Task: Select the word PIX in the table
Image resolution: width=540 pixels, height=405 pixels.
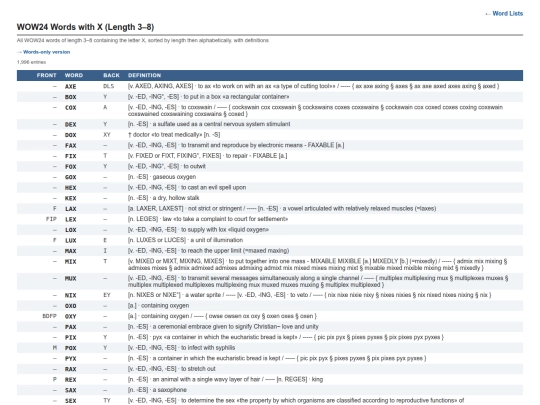Action: 71,338
